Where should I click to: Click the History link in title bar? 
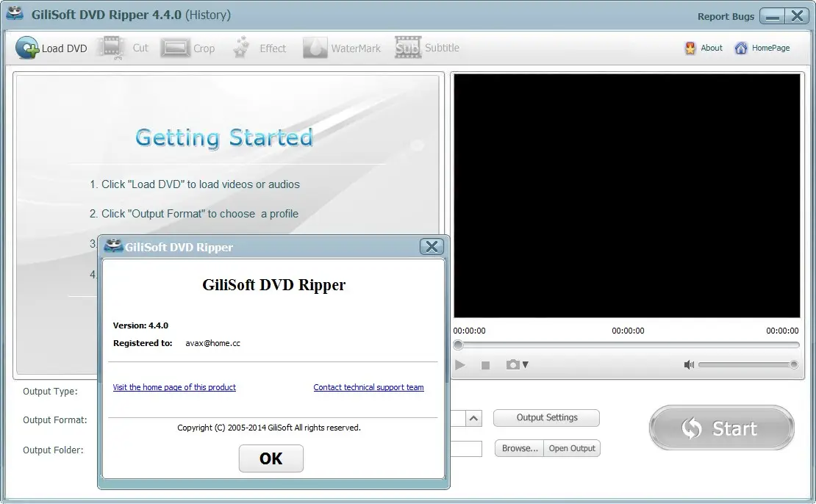pyautogui.click(x=208, y=15)
